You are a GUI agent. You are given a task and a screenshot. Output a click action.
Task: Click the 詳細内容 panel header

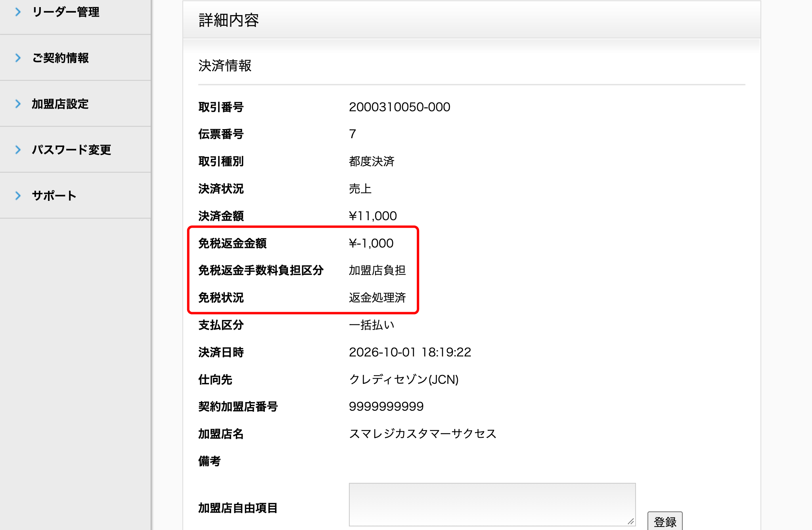[472, 20]
